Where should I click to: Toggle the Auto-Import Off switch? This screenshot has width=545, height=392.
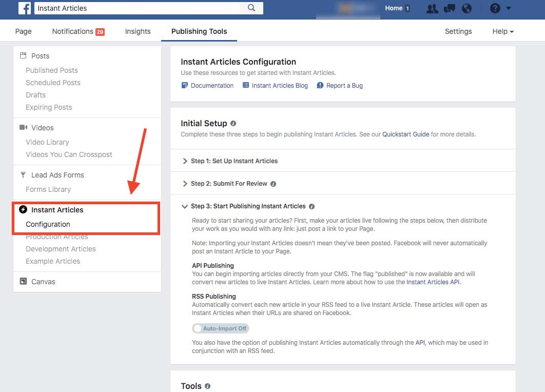(220, 328)
